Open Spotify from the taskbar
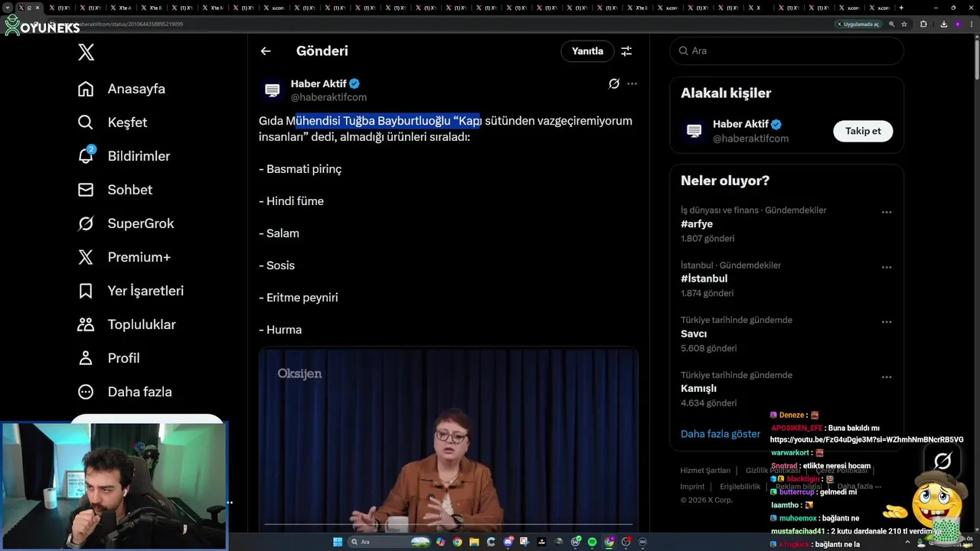 [593, 542]
